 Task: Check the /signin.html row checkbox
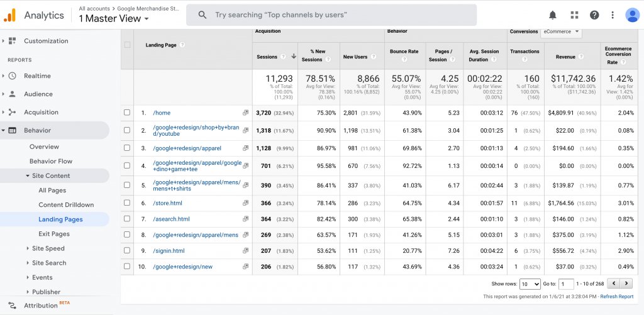[127, 250]
